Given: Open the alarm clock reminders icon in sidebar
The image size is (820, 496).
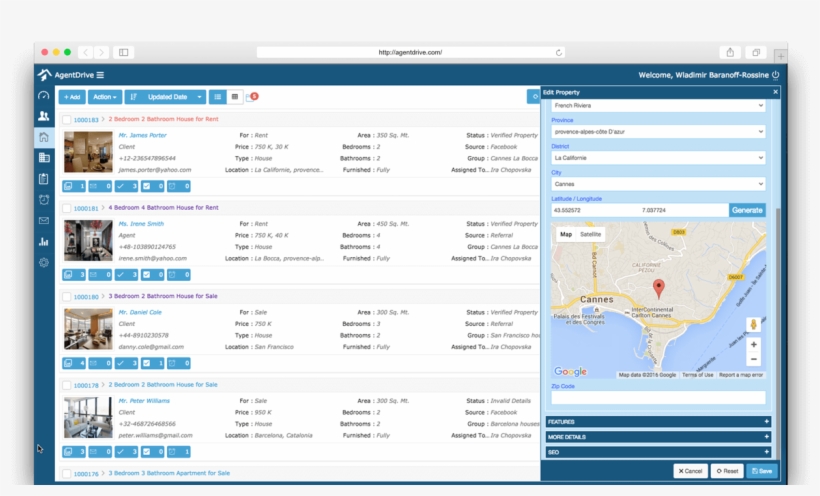Looking at the screenshot, I should pos(44,199).
